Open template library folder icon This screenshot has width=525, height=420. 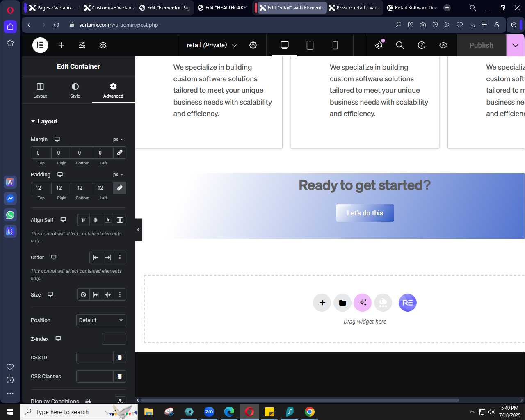pos(342,303)
